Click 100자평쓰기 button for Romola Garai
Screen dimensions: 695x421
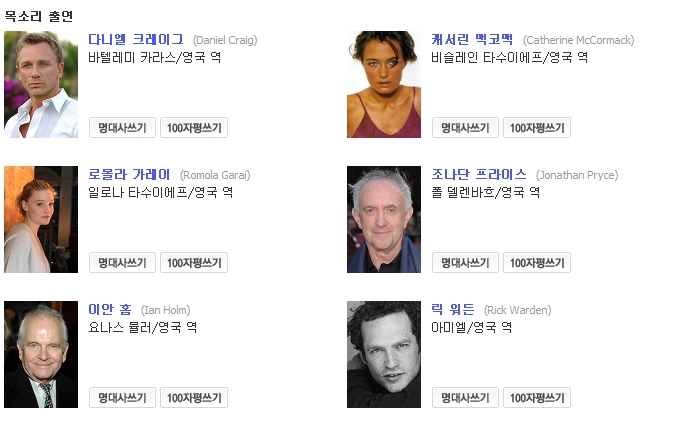194,263
